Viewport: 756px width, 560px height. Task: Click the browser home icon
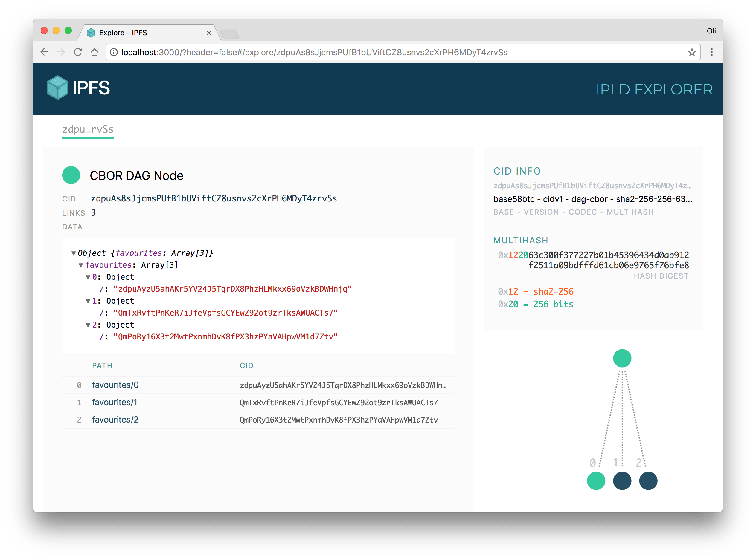(x=95, y=52)
